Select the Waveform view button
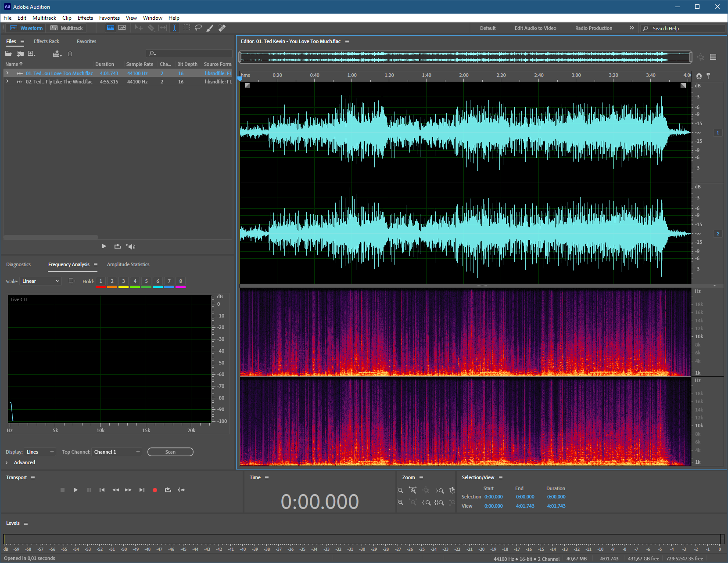Screen dimensions: 728x563 click(x=26, y=28)
